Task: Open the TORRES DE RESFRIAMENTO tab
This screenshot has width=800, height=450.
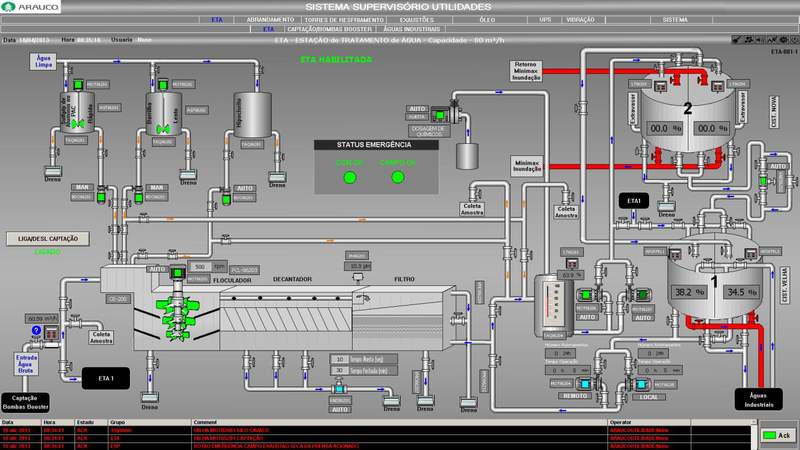Action: click(344, 20)
